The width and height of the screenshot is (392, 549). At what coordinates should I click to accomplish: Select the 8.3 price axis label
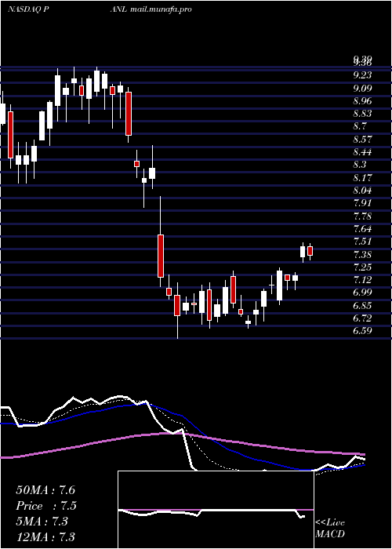(360, 165)
